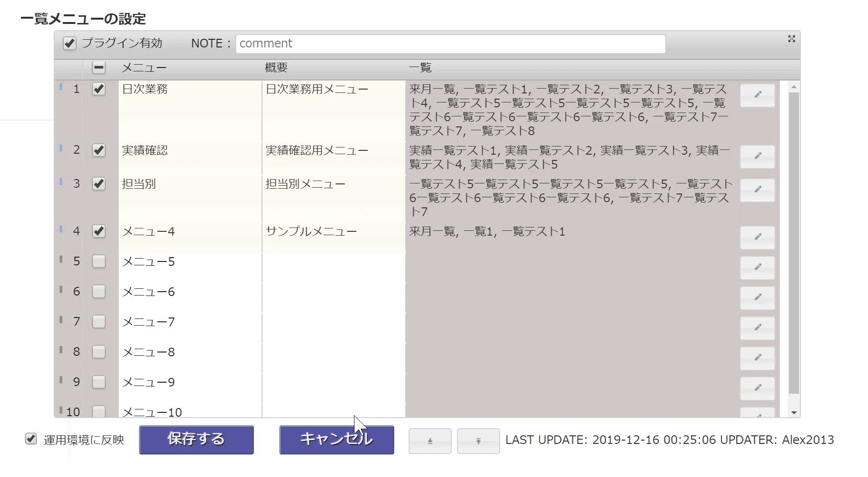Viewport: 868px width, 477px height.
Task: Click the 概要 column header
Action: 276,68
